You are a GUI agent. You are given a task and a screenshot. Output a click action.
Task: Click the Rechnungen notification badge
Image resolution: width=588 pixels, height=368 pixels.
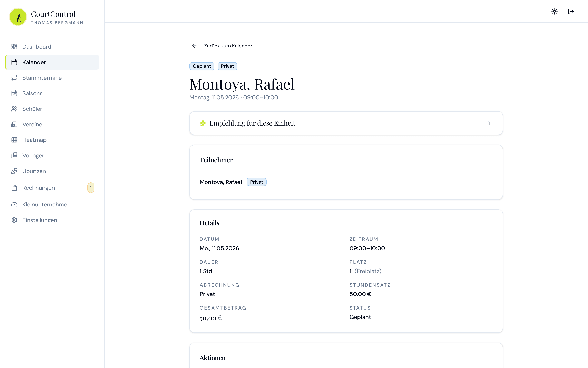coord(91,188)
